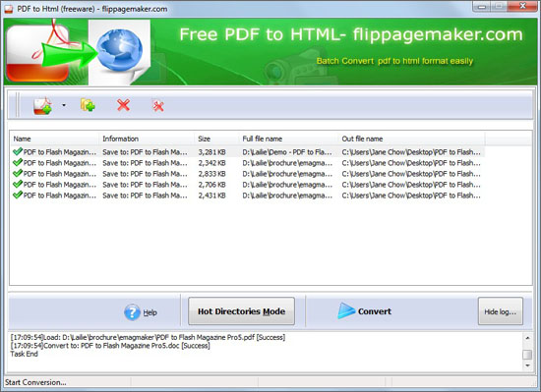Click the Add folder toolbar icon
Screen dimensions: 541x392
pyautogui.click(x=88, y=105)
